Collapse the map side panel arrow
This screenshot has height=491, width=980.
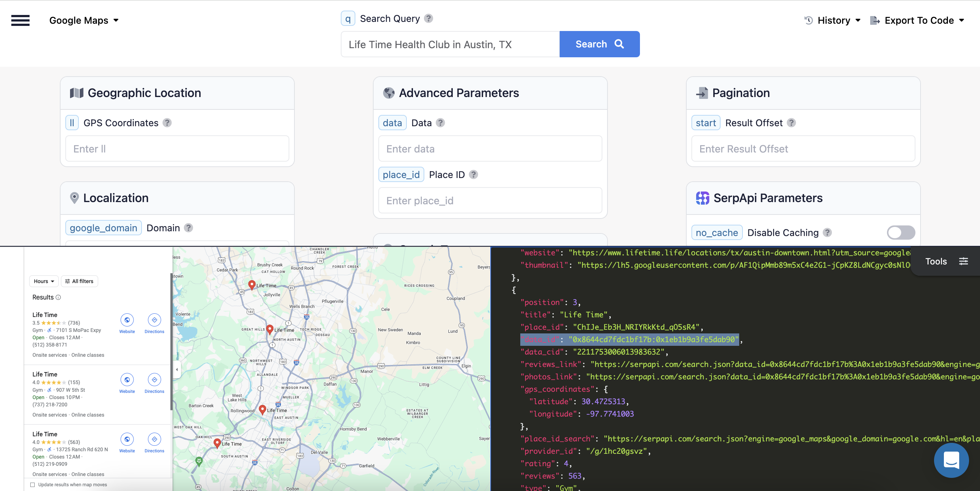[x=177, y=369]
